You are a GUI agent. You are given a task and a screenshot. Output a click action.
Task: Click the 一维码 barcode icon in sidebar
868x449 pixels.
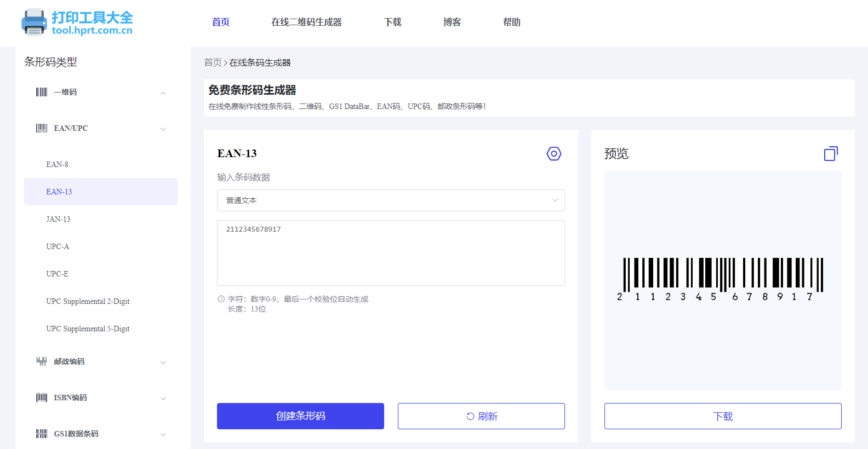(42, 92)
